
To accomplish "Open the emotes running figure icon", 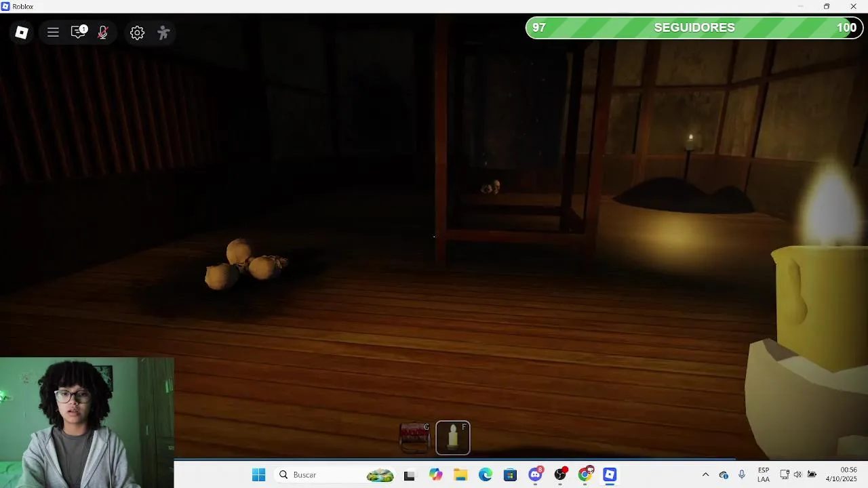I will (x=163, y=33).
